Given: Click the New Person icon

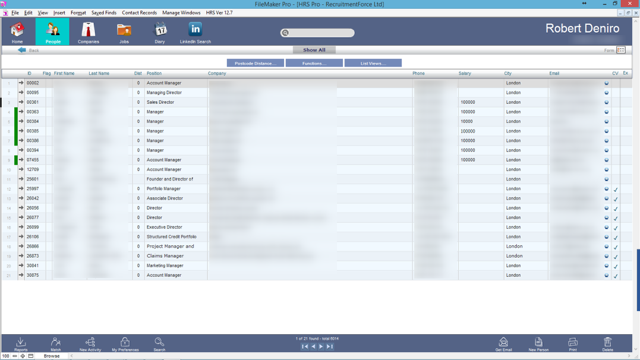Looking at the screenshot, I should (x=538, y=342).
